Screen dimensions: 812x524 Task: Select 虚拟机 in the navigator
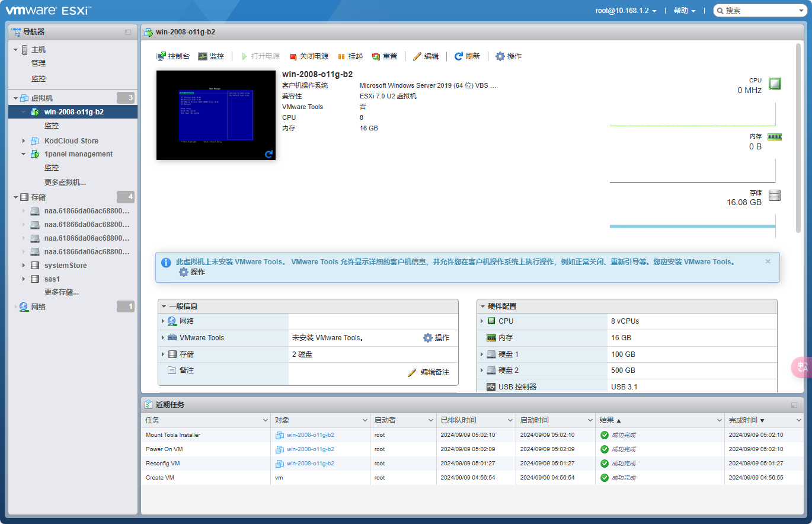(x=42, y=98)
